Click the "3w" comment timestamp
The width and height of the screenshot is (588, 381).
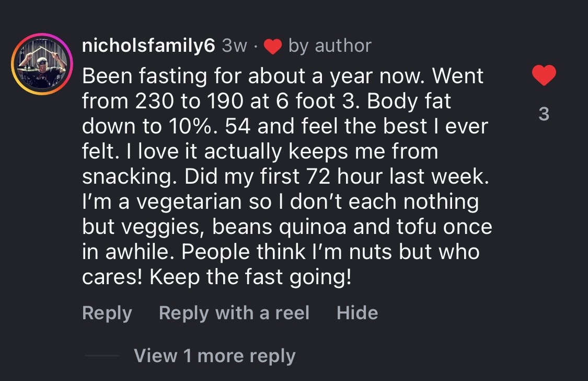pyautogui.click(x=234, y=46)
